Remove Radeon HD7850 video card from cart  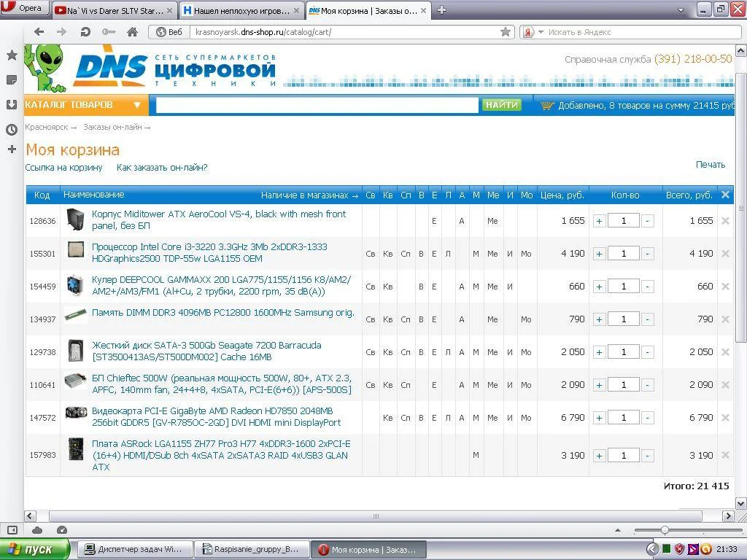725,418
